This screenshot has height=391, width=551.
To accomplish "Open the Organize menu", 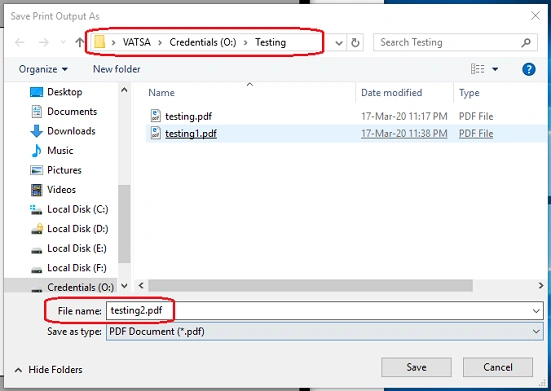I will coord(43,69).
